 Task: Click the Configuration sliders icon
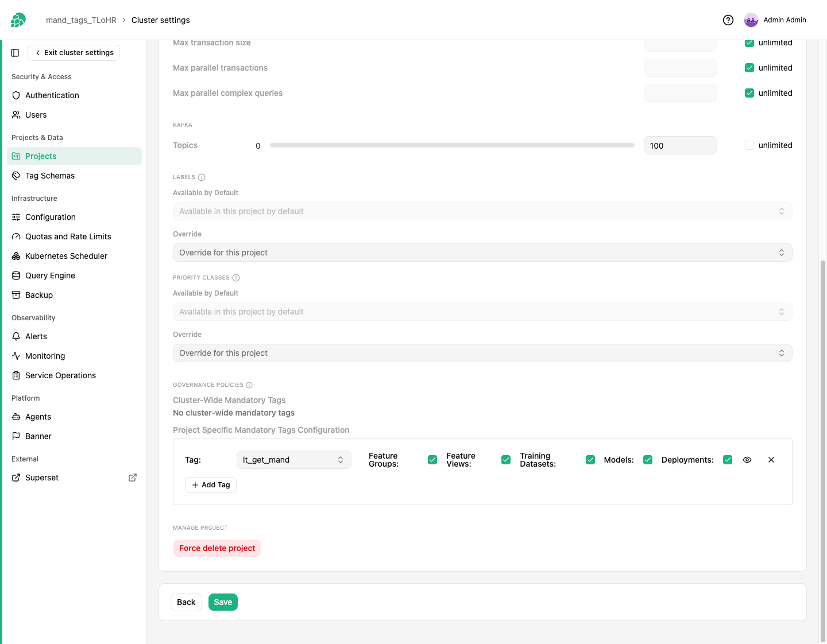[16, 217]
